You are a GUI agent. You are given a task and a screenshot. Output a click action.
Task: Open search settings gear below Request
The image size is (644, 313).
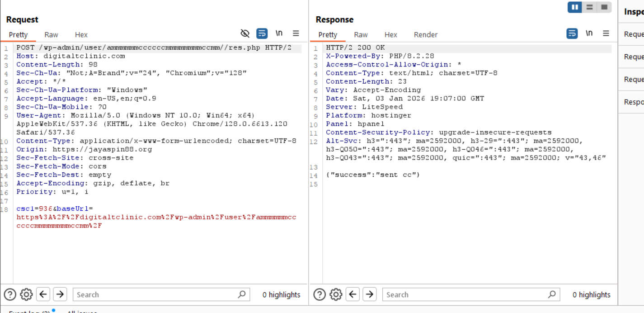(x=27, y=294)
